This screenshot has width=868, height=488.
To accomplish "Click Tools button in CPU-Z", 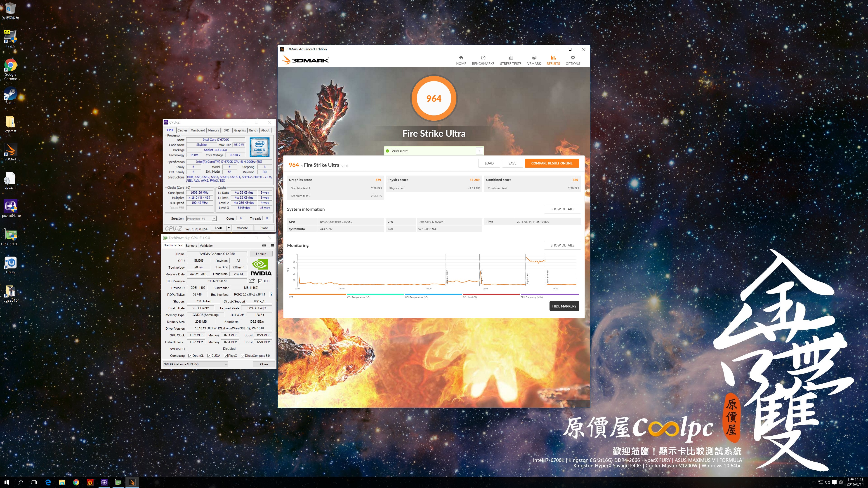I will (218, 228).
